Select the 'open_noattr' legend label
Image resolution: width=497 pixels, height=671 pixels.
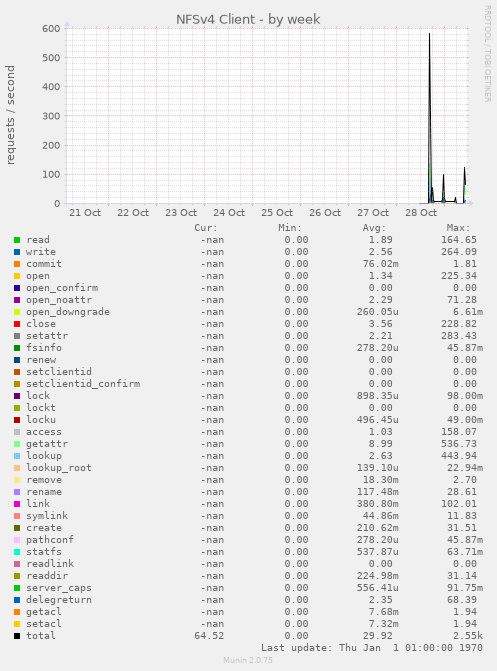[59, 300]
